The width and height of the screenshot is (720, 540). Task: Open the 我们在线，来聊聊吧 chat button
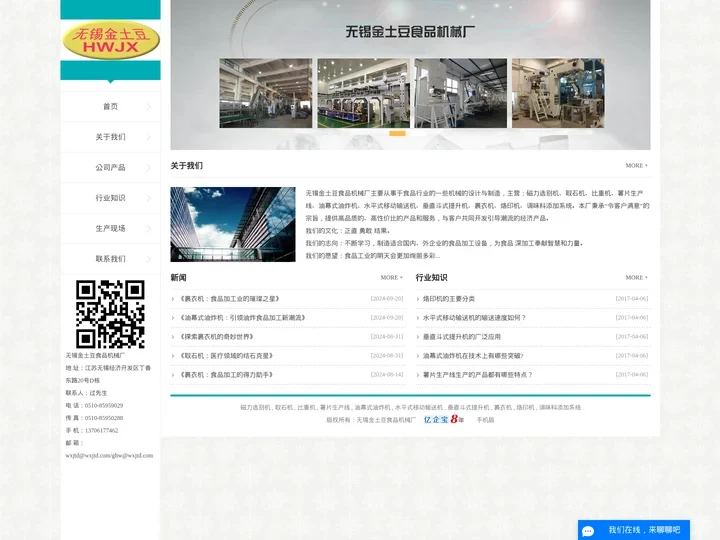(x=634, y=530)
